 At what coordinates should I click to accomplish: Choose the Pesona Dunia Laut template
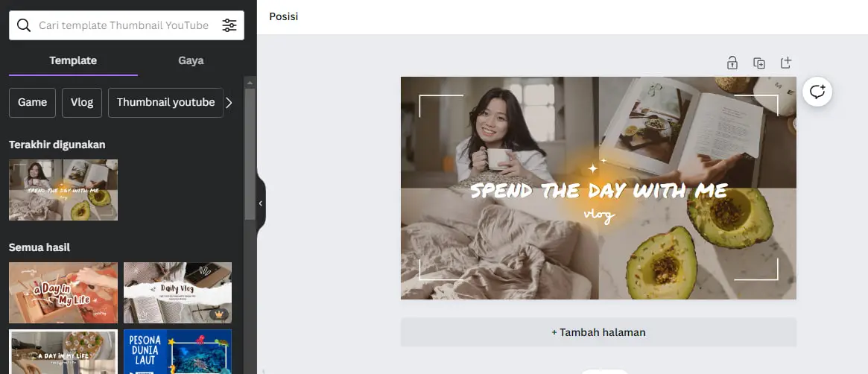(177, 352)
